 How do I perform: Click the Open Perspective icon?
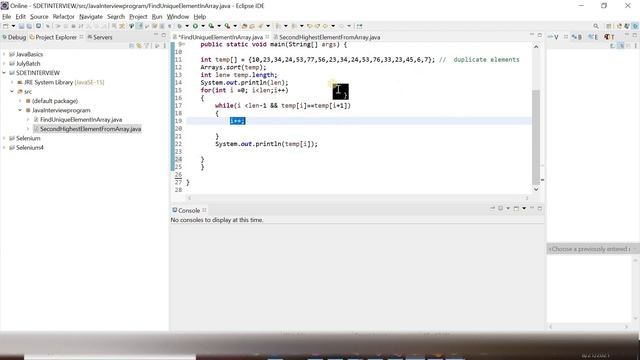[609, 26]
